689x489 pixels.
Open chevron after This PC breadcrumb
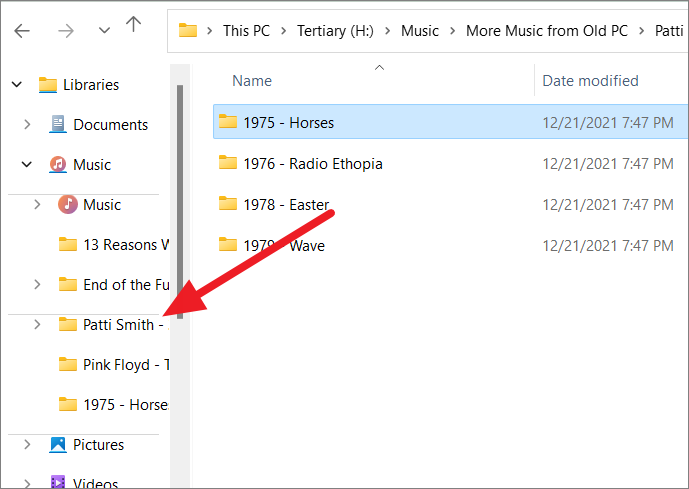click(x=283, y=31)
